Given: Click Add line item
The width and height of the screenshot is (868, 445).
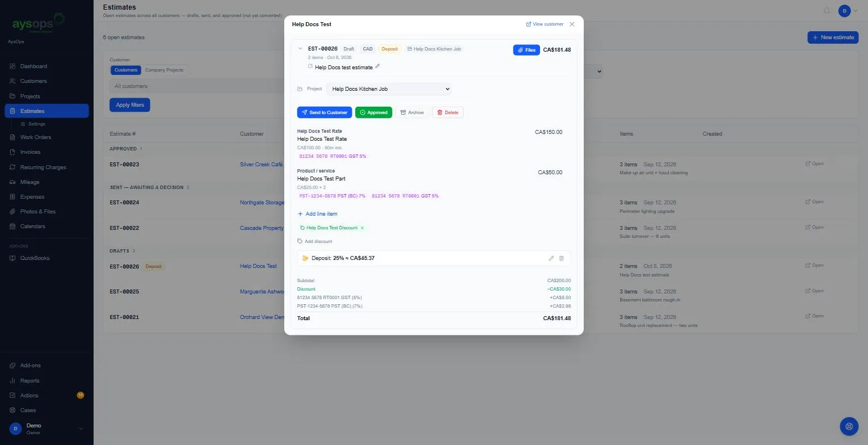Looking at the screenshot, I should click(x=318, y=214).
